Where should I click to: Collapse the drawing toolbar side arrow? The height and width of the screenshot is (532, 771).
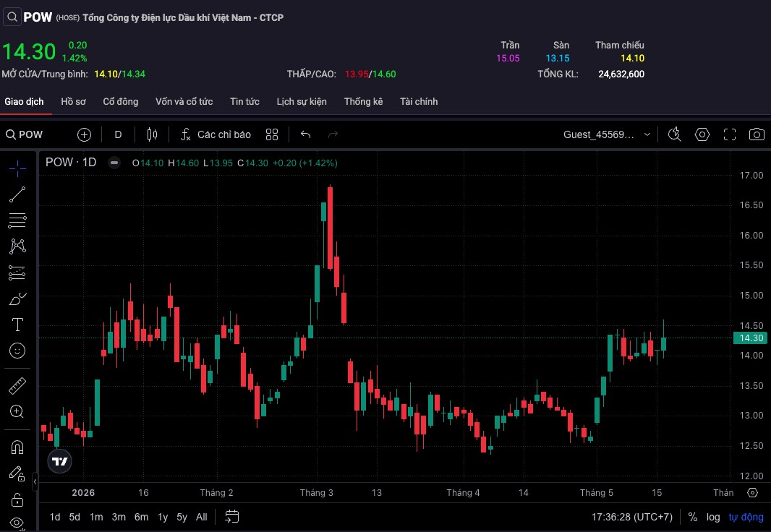35,482
